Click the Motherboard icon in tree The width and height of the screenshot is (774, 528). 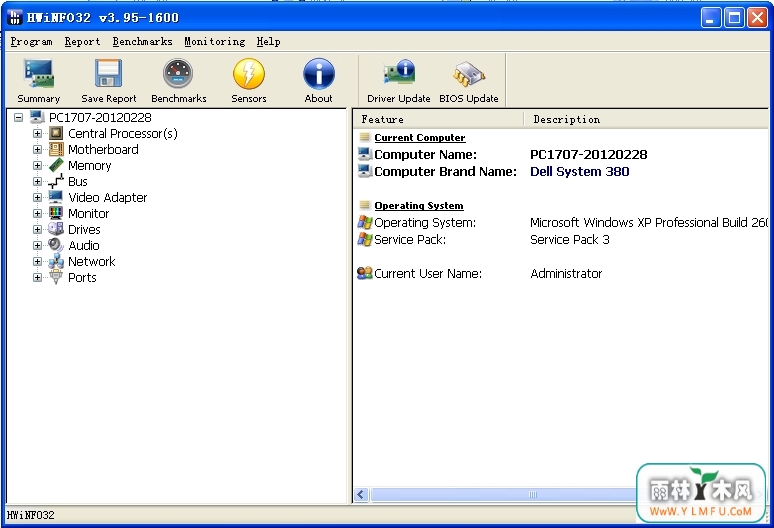(x=56, y=149)
